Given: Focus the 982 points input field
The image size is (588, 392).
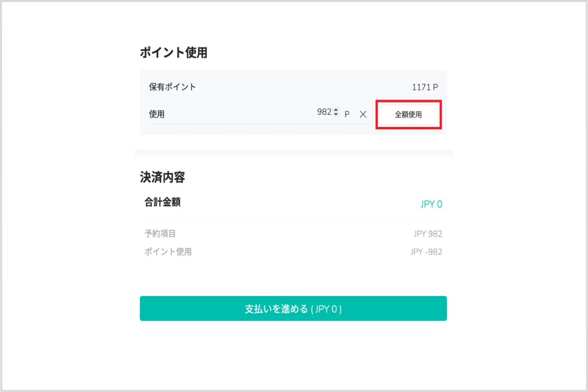Looking at the screenshot, I should 324,112.
